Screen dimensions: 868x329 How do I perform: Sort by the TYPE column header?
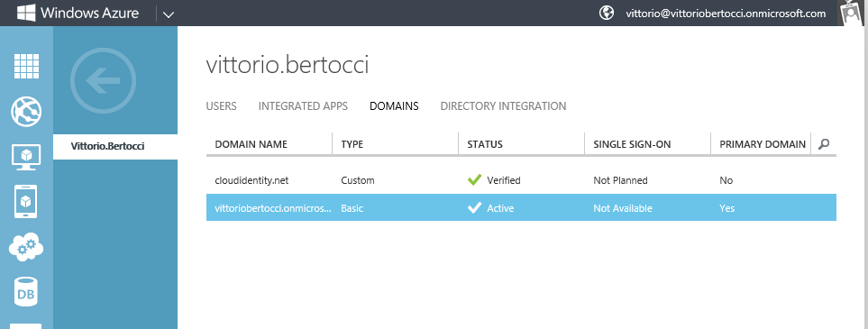[352, 144]
